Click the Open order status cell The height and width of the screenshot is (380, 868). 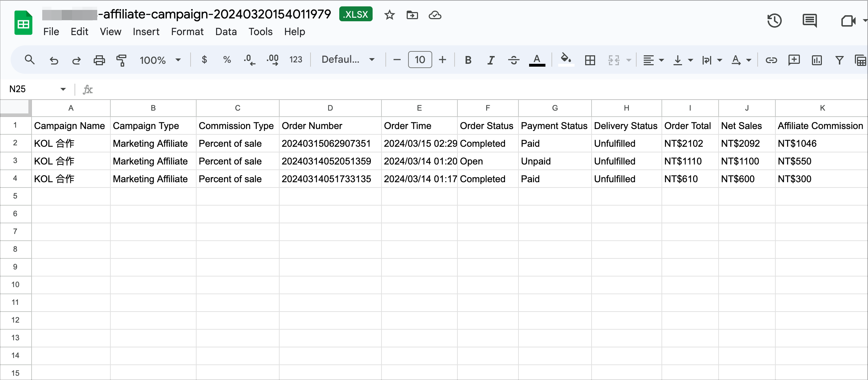488,161
